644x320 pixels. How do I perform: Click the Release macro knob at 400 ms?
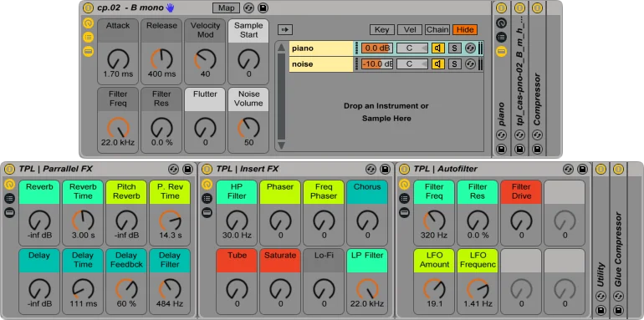(161, 59)
